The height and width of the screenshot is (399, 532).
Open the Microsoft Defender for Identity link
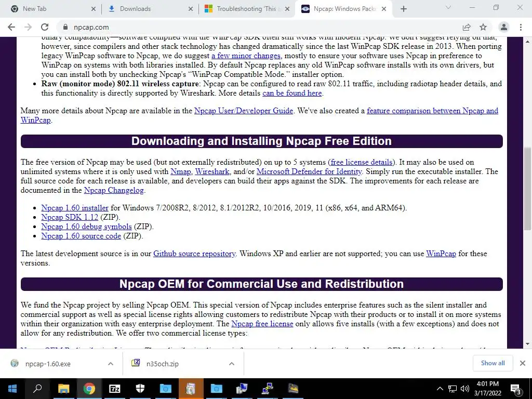click(x=309, y=171)
